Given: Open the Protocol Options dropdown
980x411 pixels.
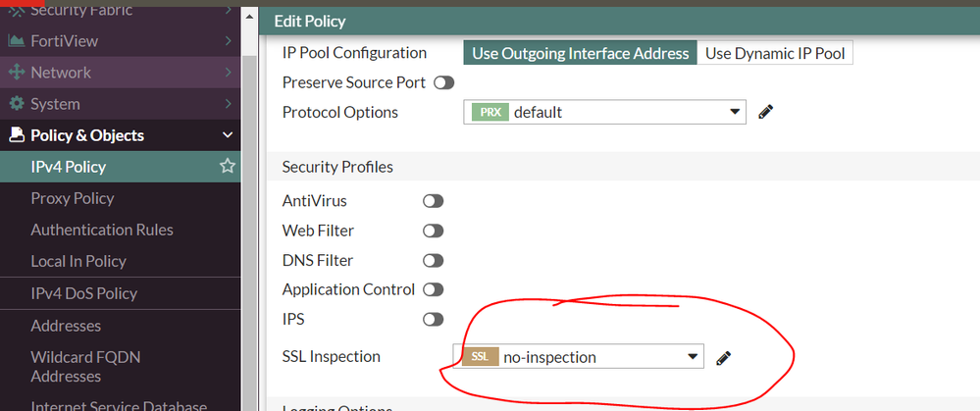Looking at the screenshot, I should (x=604, y=113).
